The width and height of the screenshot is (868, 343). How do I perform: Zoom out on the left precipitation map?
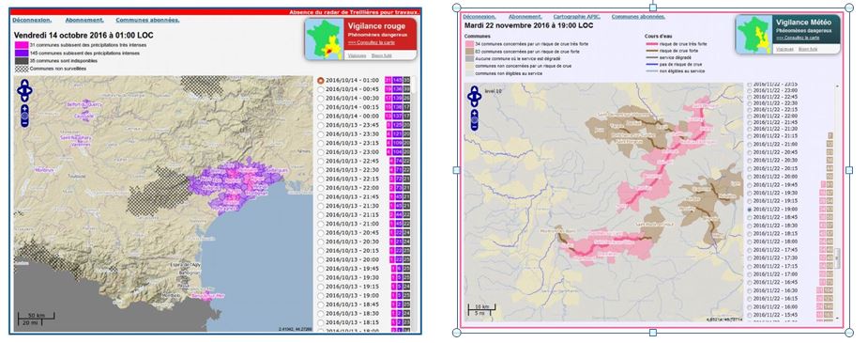point(25,123)
